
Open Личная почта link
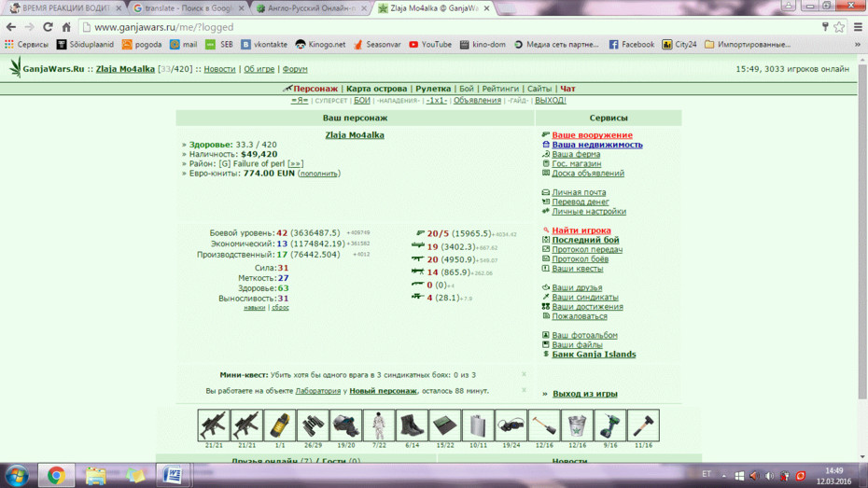click(x=579, y=192)
